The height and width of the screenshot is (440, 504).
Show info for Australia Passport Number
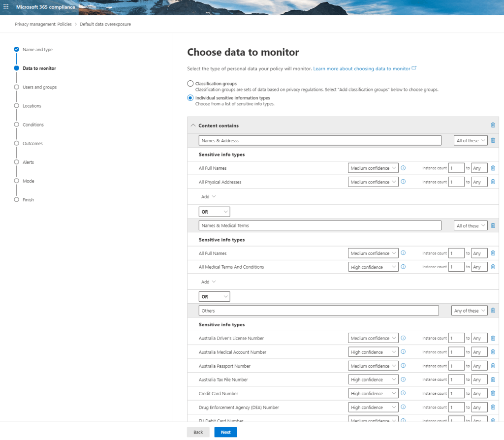(x=403, y=366)
